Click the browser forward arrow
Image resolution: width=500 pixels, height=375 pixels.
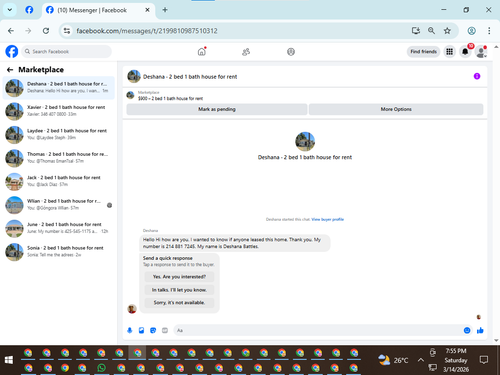click(28, 31)
